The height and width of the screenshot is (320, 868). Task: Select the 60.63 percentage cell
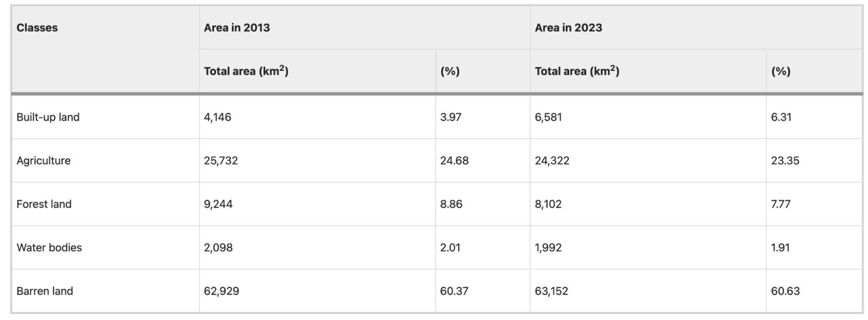click(x=785, y=291)
